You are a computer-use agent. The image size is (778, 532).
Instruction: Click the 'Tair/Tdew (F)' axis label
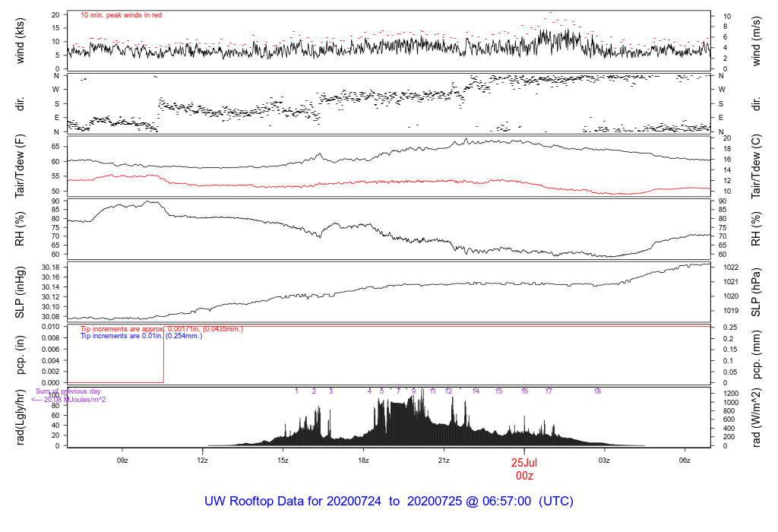[20, 166]
